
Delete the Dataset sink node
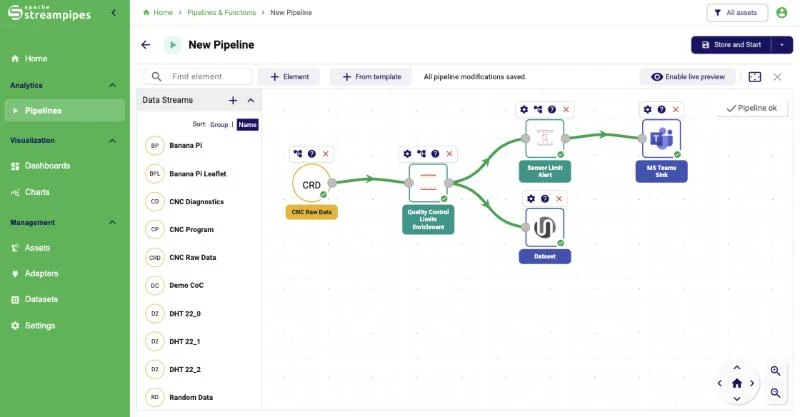coord(559,199)
